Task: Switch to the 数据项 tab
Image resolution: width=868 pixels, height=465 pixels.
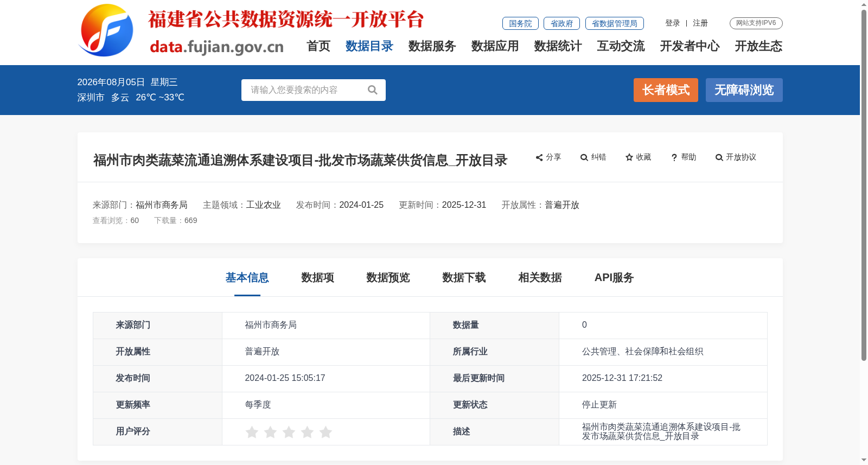Action: click(318, 278)
